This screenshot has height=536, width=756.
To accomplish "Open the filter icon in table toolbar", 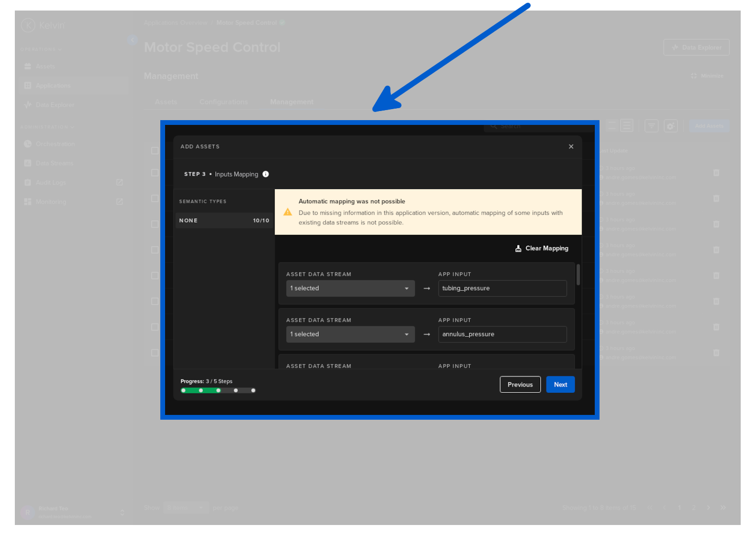I will pos(651,126).
